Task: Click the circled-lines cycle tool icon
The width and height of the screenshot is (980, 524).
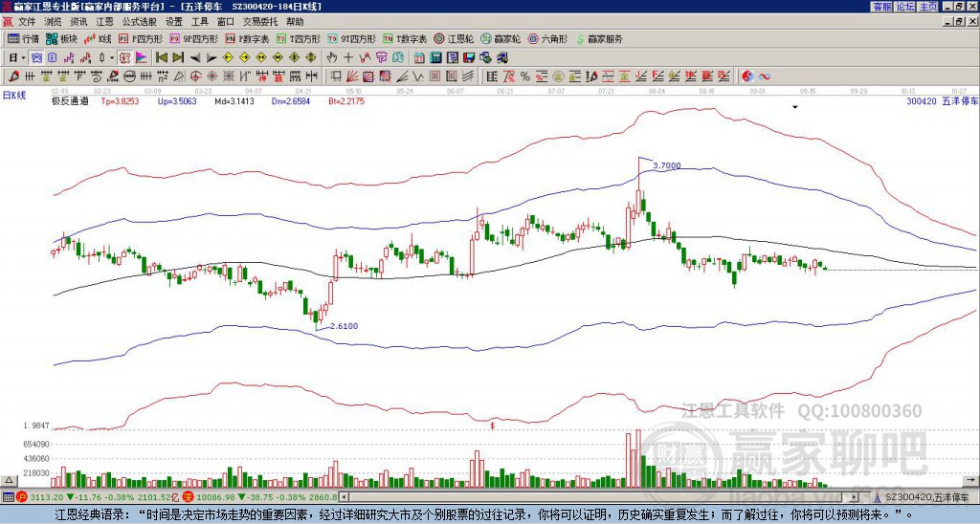Action: (x=129, y=76)
